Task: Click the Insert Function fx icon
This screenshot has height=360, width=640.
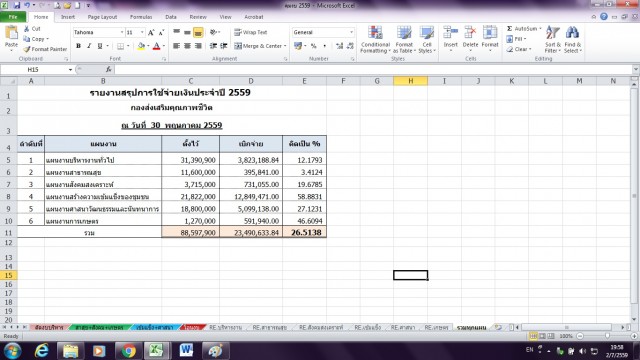Action: [109, 69]
